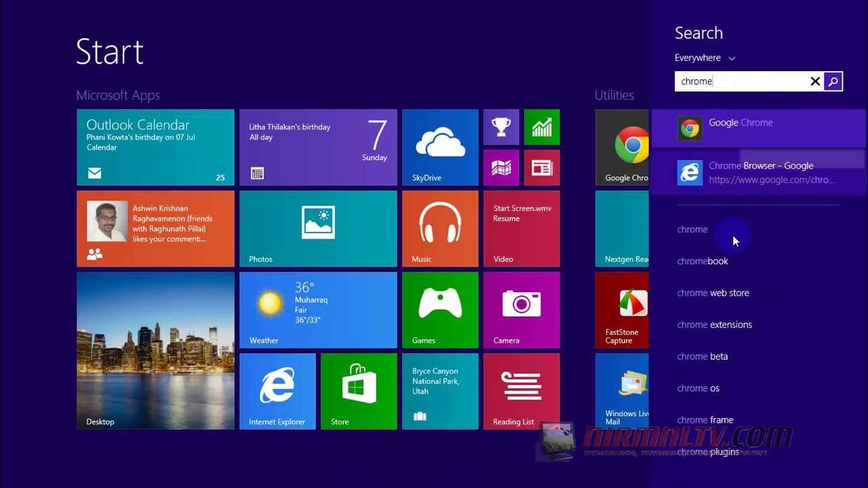This screenshot has width=868, height=488.
Task: Open the Music headphones tile
Action: [x=440, y=228]
